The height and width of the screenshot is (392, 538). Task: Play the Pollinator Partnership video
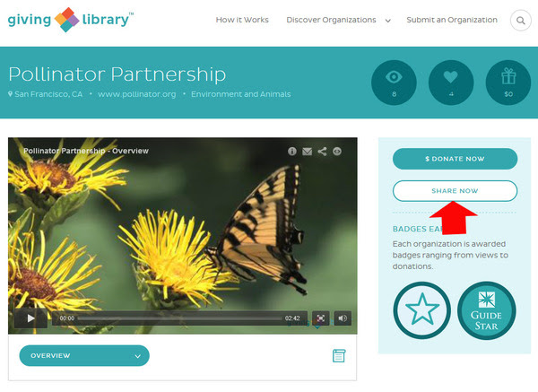30,318
